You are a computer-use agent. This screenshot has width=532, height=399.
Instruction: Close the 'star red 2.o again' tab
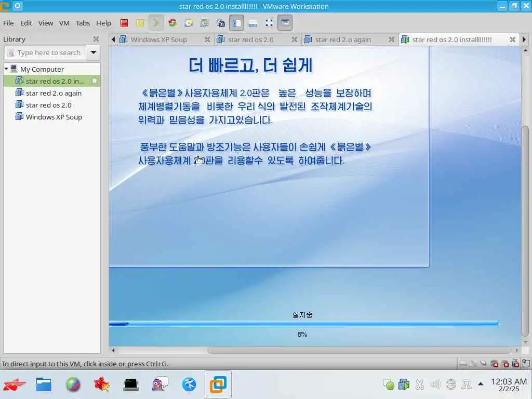(392, 39)
